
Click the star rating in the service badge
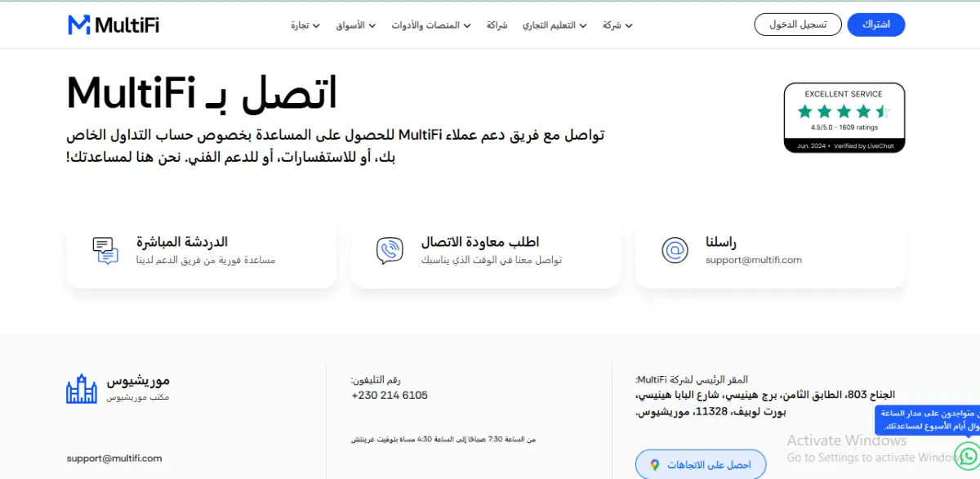[x=844, y=111]
